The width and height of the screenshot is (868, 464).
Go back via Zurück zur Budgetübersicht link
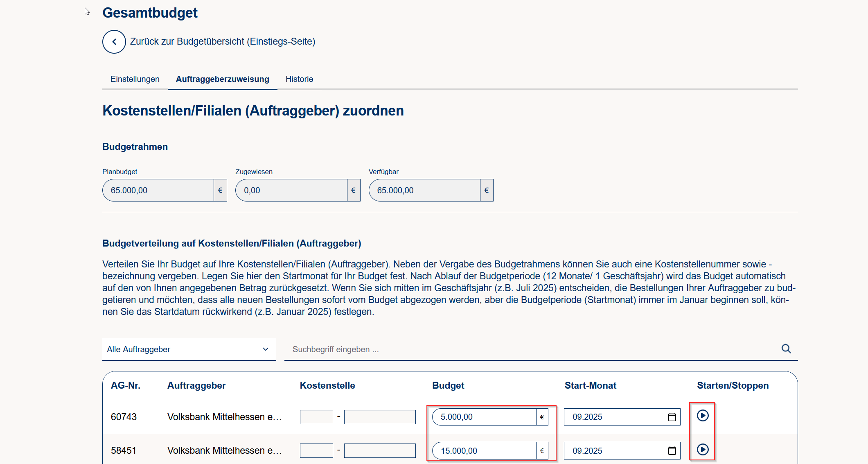pos(222,41)
